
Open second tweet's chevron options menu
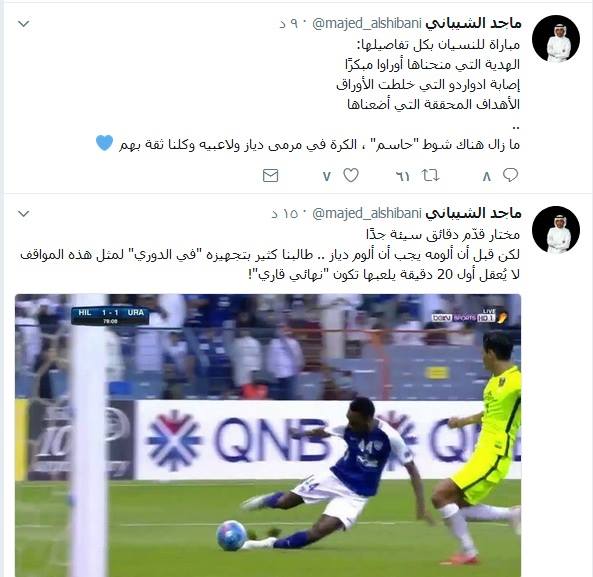[23, 214]
